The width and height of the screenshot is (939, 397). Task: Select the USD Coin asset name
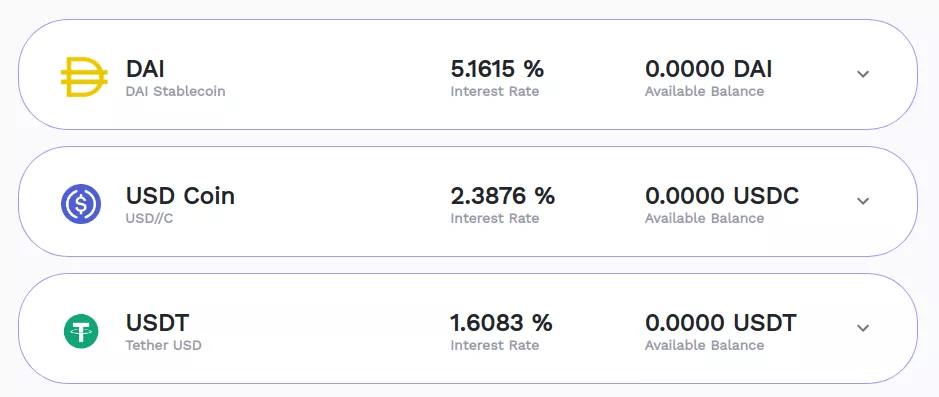[180, 196]
